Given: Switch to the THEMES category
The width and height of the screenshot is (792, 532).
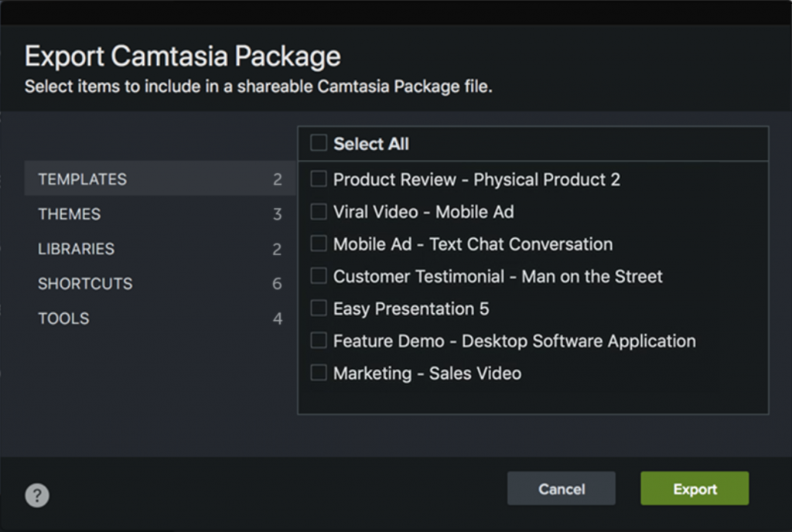Looking at the screenshot, I should coord(159,214).
